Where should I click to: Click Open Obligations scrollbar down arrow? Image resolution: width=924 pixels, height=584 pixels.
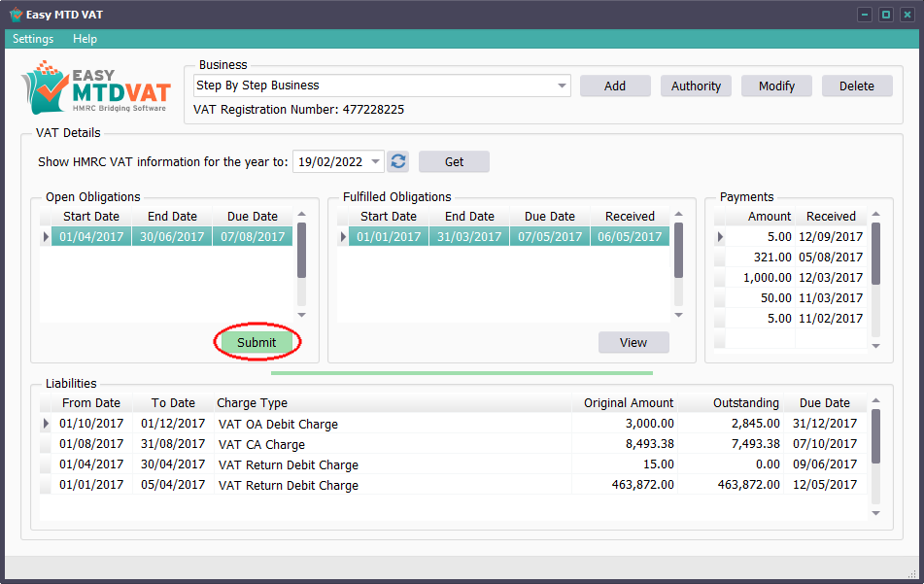(x=302, y=315)
